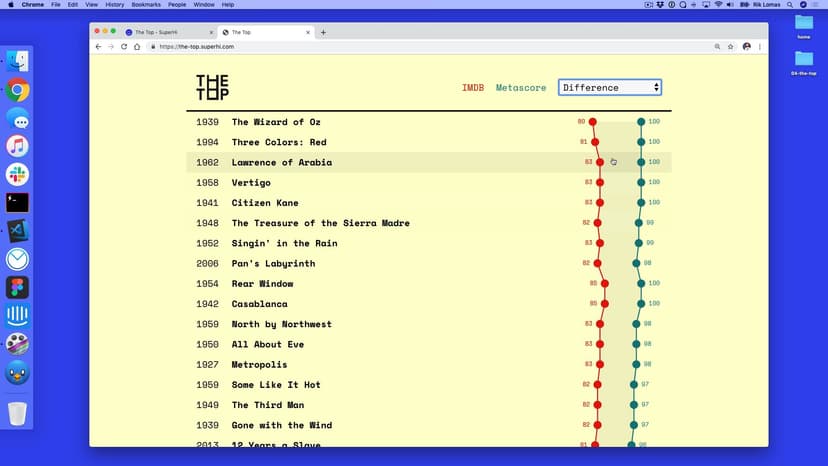Open the Bookmarks menu
This screenshot has width=828, height=466.
(146, 5)
